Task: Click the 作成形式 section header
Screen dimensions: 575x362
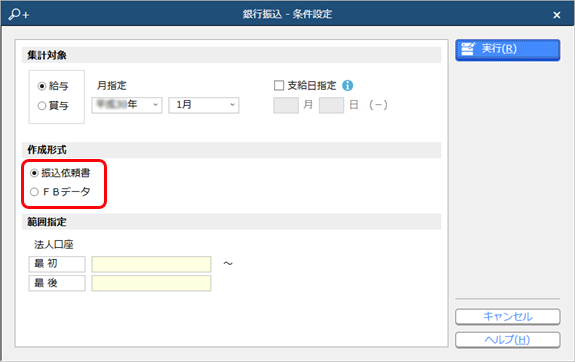Action: tap(231, 150)
